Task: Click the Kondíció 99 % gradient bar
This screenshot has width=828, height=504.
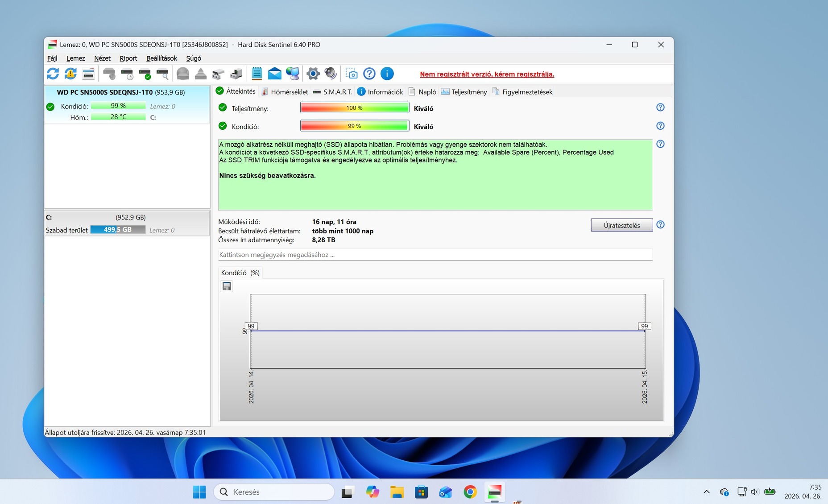Action: pos(355,126)
